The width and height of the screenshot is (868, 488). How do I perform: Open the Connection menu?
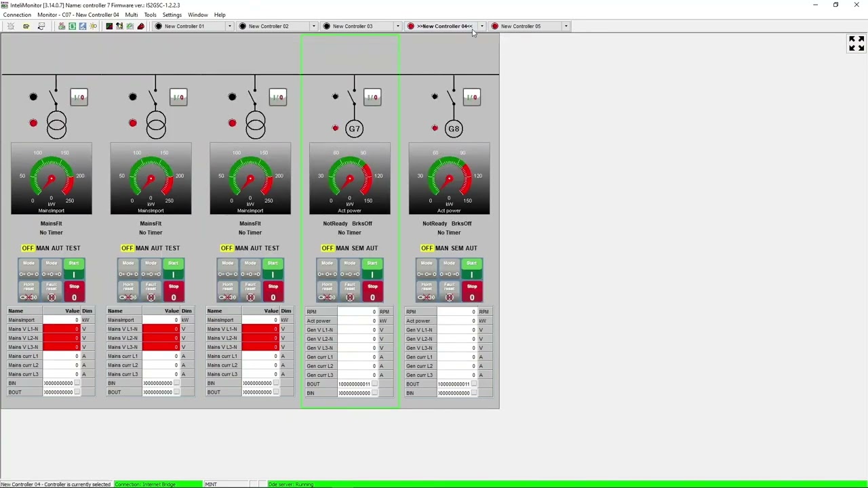pos(17,15)
